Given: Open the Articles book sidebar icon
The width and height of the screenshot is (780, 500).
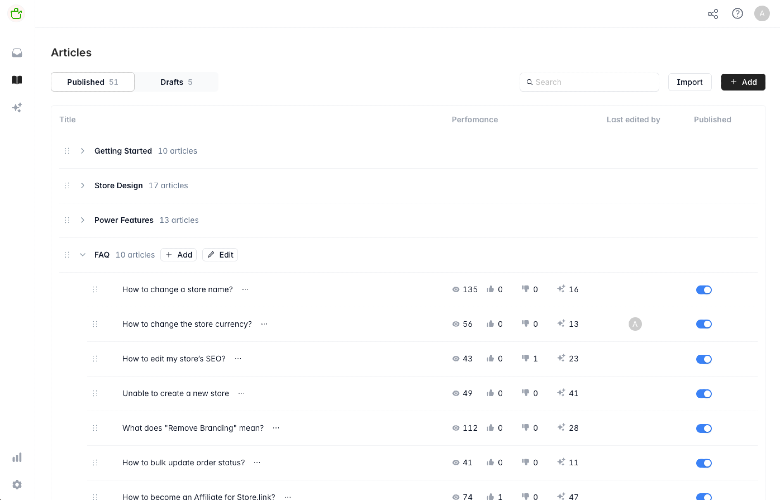Looking at the screenshot, I should click(17, 80).
